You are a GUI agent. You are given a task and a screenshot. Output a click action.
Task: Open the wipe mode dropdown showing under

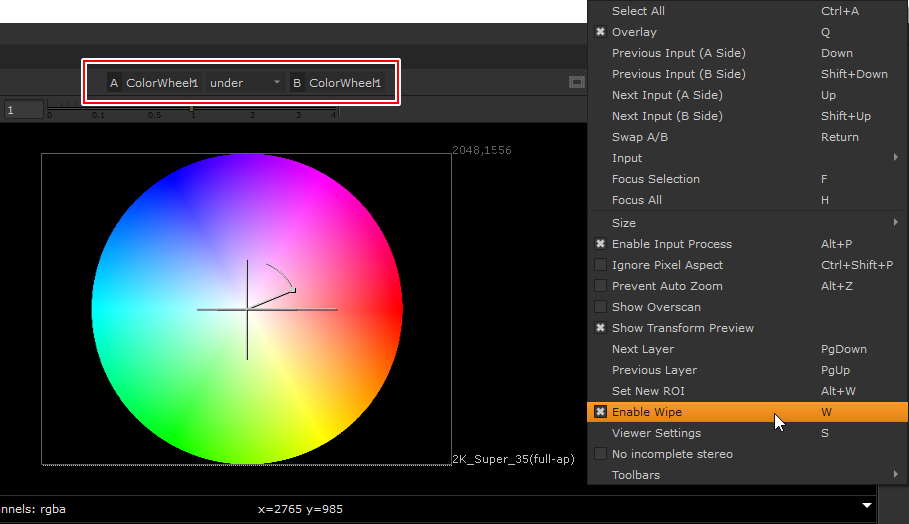click(245, 83)
